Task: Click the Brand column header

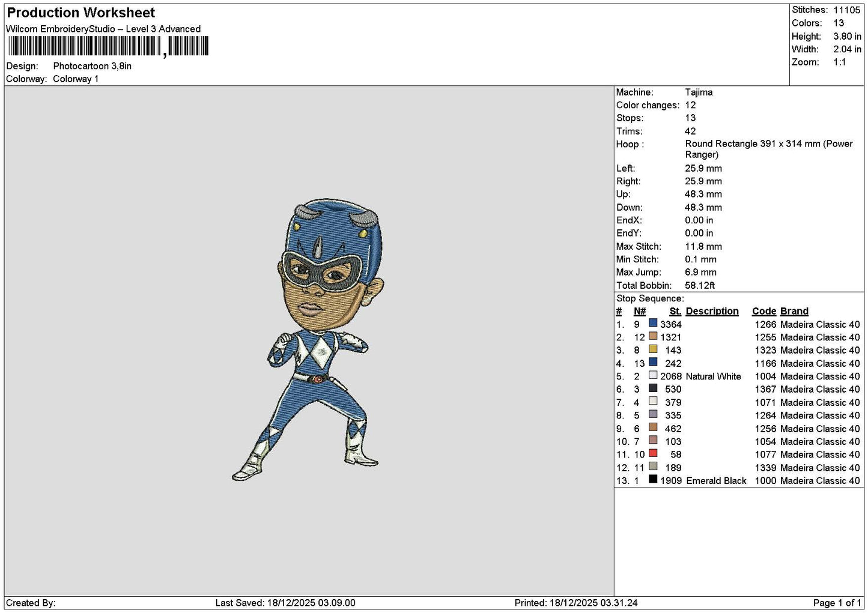Action: tap(794, 311)
